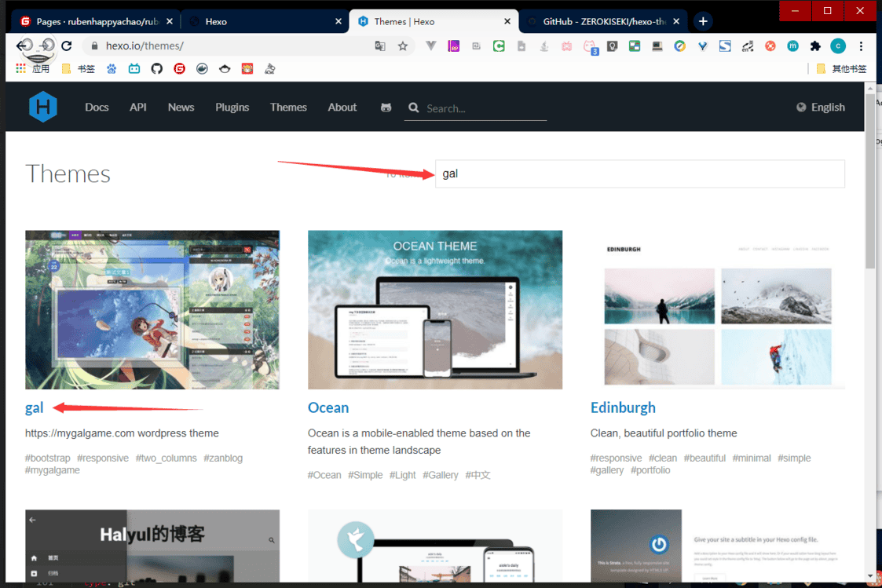This screenshot has width=882, height=588.
Task: Open the Edinburgh theme link
Action: (x=623, y=407)
